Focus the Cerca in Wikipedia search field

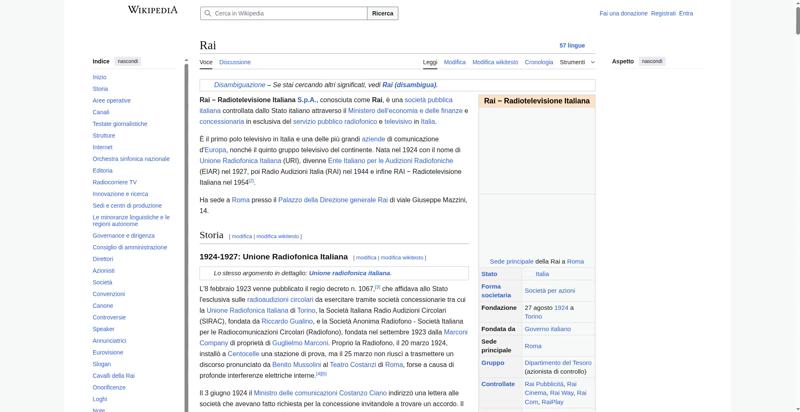pyautogui.click(x=284, y=13)
